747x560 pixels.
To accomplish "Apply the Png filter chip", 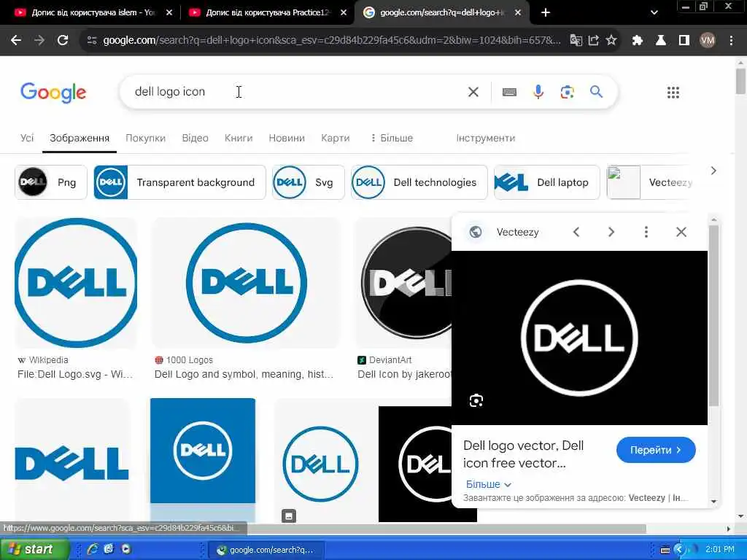I will [51, 182].
